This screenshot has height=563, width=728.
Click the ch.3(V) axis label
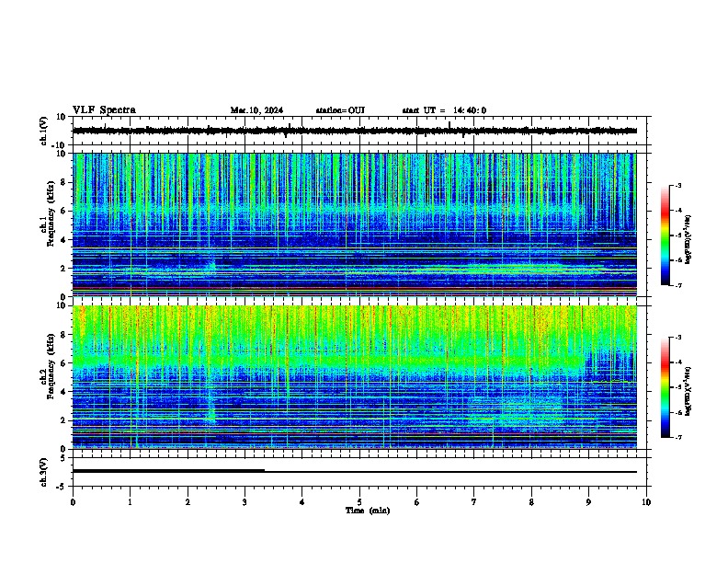pyautogui.click(x=44, y=472)
